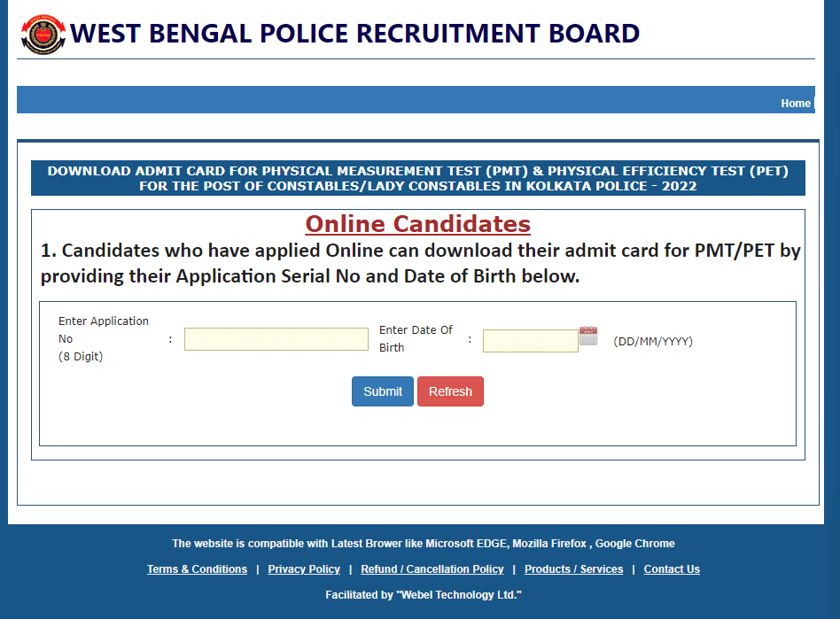
Task: Focus the Date Of Birth input field
Action: 530,341
